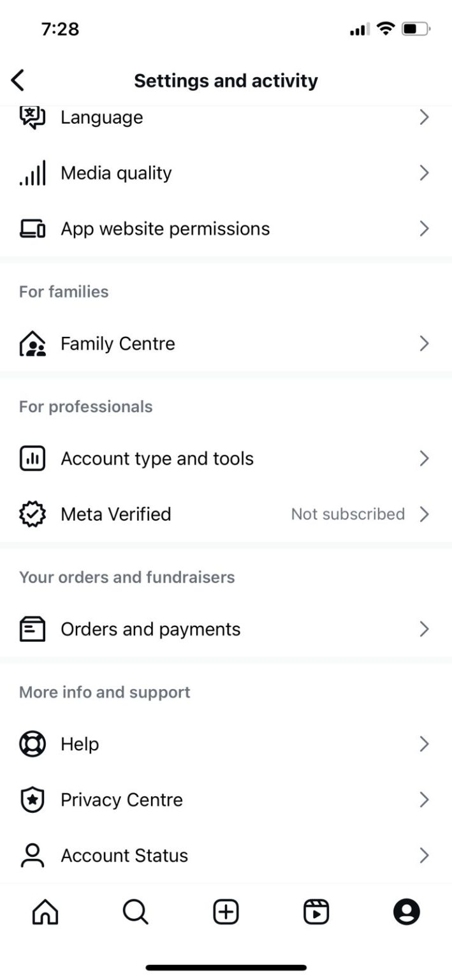The width and height of the screenshot is (452, 980).
Task: Select the Account Status menu item
Action: pyautogui.click(x=124, y=856)
